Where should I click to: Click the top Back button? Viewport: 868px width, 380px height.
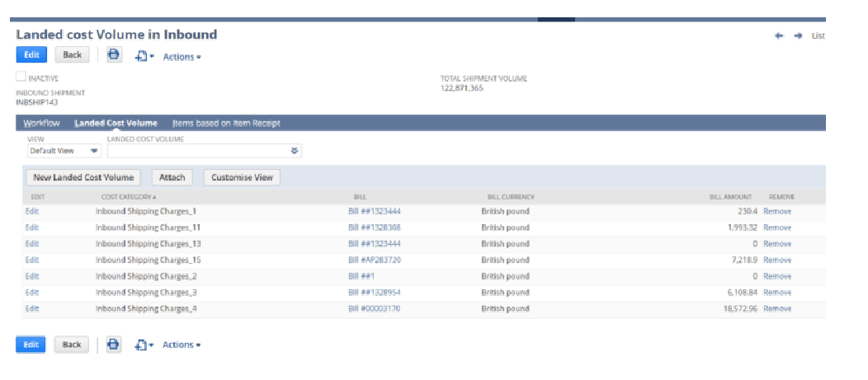pyautogui.click(x=73, y=54)
